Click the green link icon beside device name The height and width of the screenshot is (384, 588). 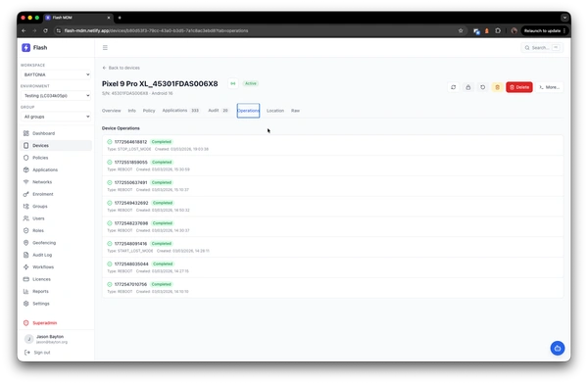(x=233, y=83)
